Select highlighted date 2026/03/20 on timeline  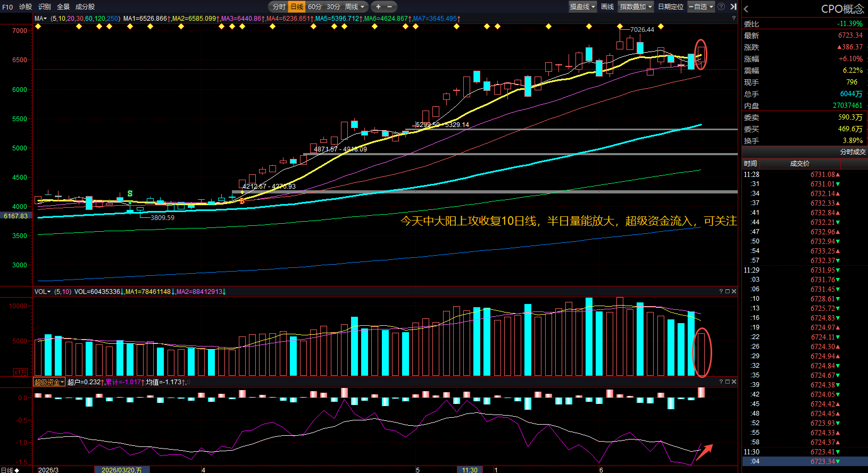[x=122, y=470]
